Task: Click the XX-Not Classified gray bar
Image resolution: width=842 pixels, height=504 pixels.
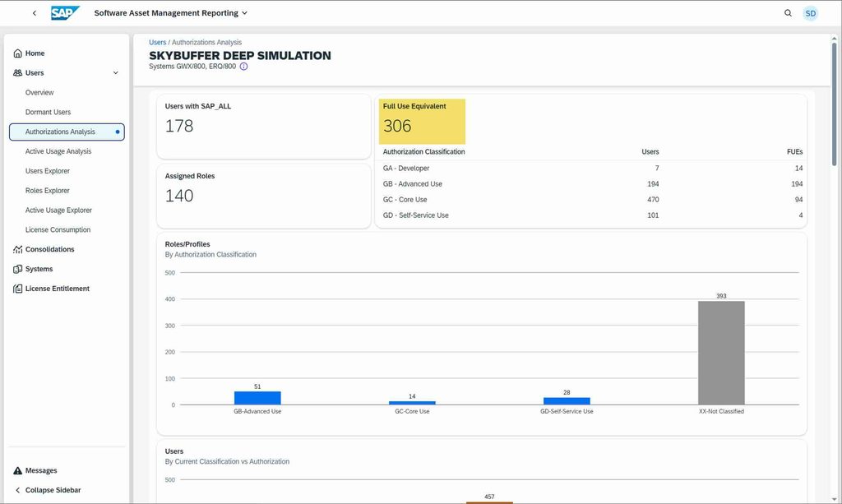Action: 721,353
